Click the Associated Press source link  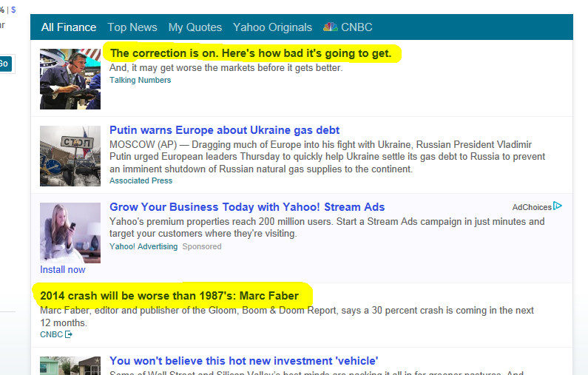point(141,180)
